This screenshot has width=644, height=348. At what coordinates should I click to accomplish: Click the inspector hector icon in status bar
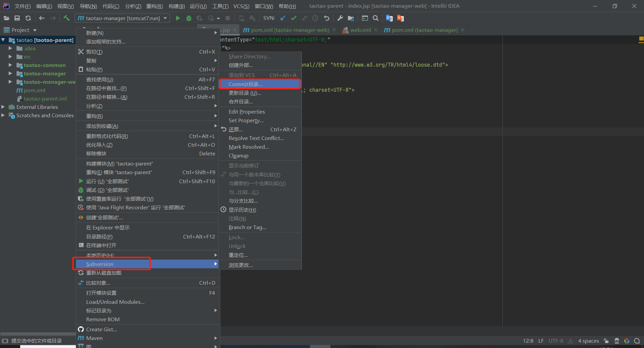(616, 341)
